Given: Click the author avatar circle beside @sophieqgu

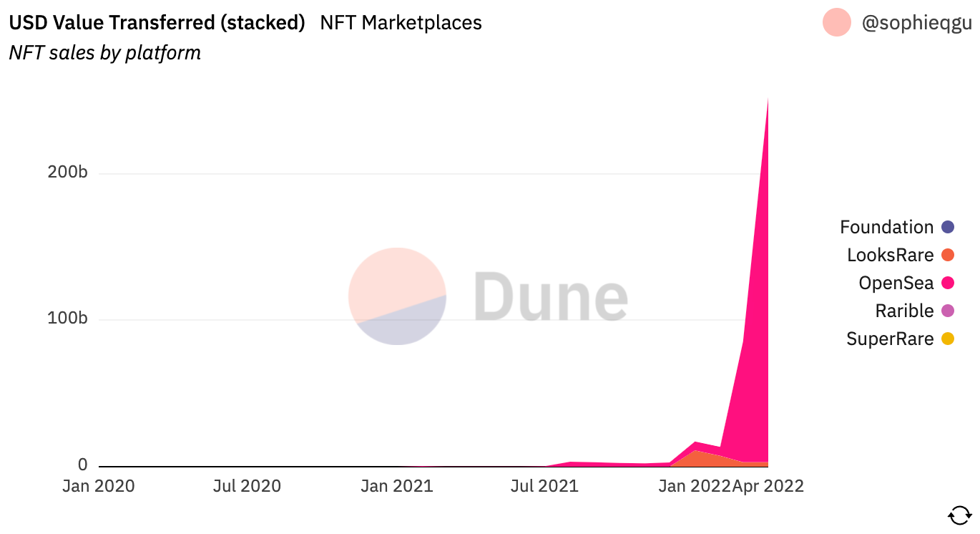Looking at the screenshot, I should [836, 23].
